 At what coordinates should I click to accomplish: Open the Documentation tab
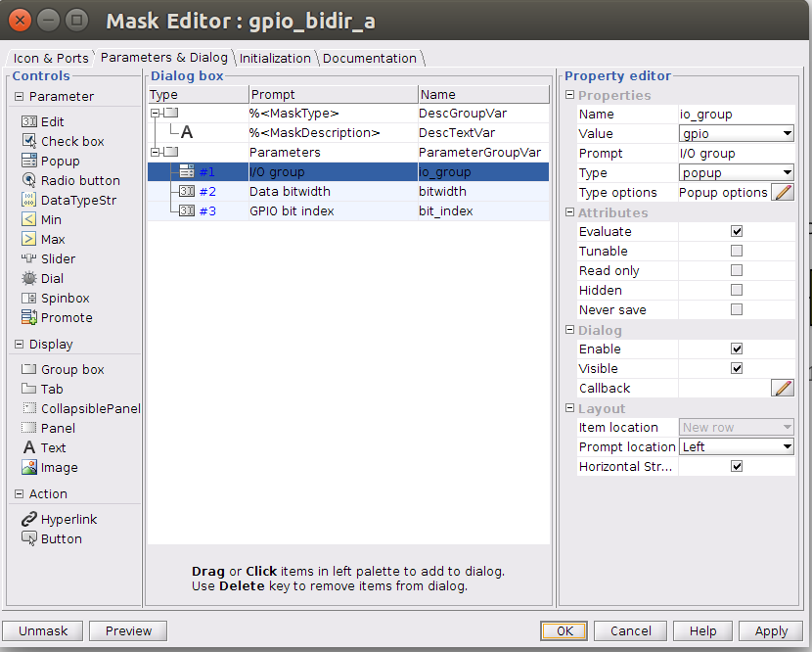(x=369, y=58)
